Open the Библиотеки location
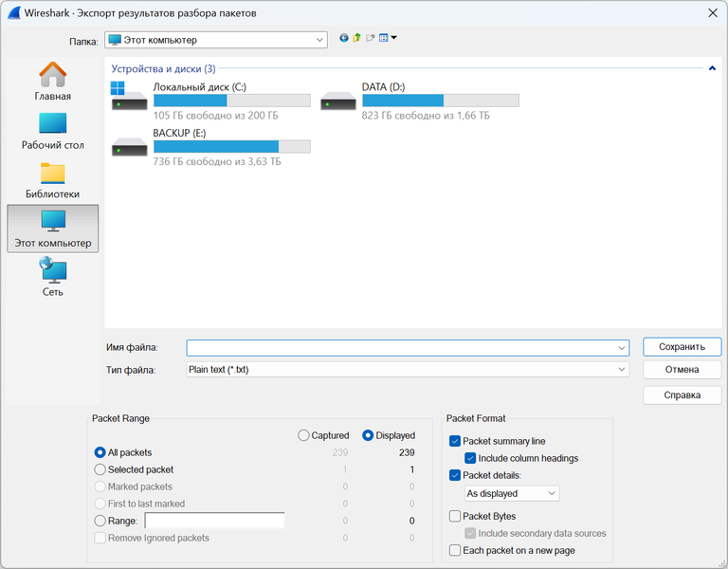Viewport: 728px width, 569px height. pos(52,181)
